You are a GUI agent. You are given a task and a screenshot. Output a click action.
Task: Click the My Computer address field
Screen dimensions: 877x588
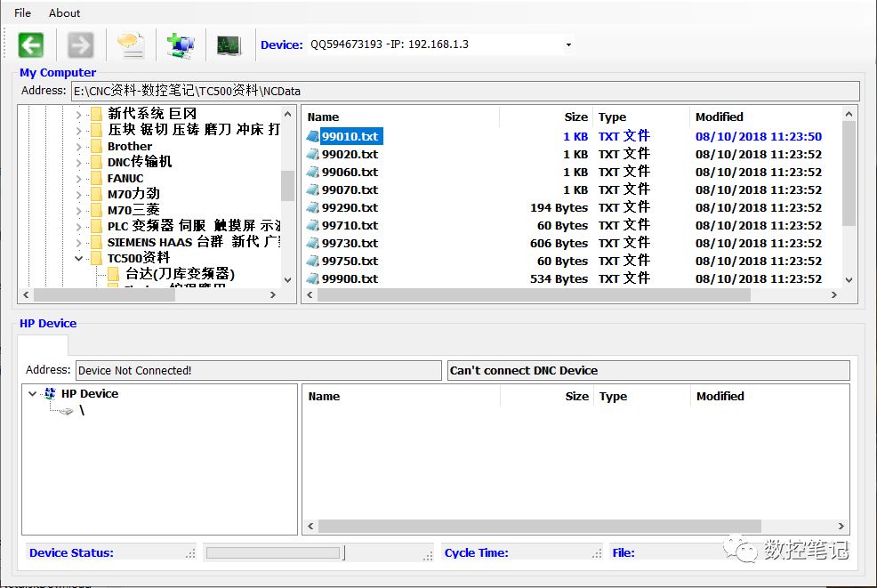pyautogui.click(x=465, y=92)
